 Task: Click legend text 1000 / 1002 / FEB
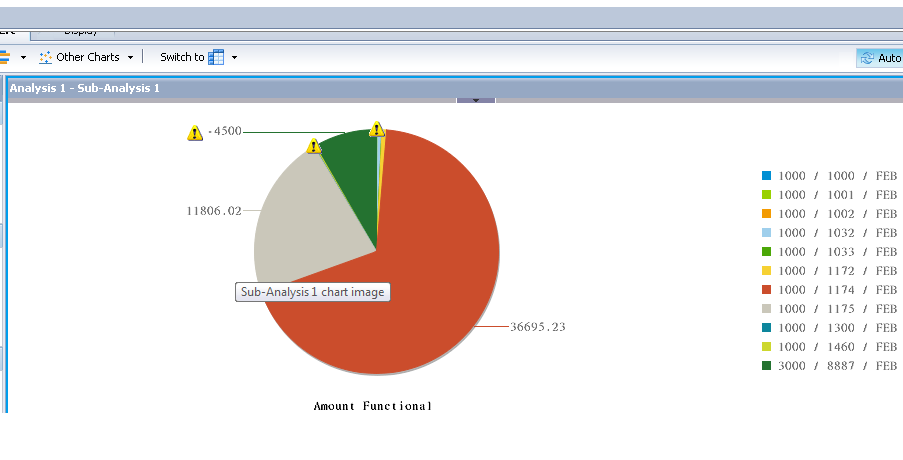click(x=838, y=214)
